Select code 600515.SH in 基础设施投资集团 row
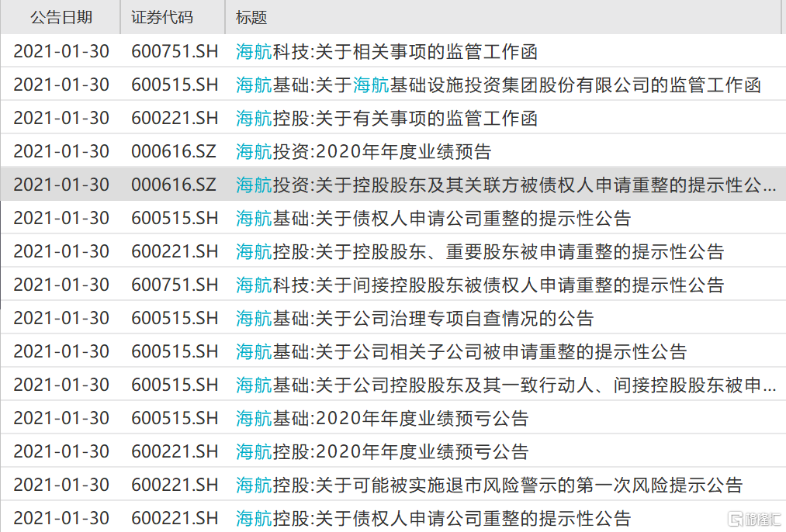Viewport: 786px width, 532px height. 175,85
